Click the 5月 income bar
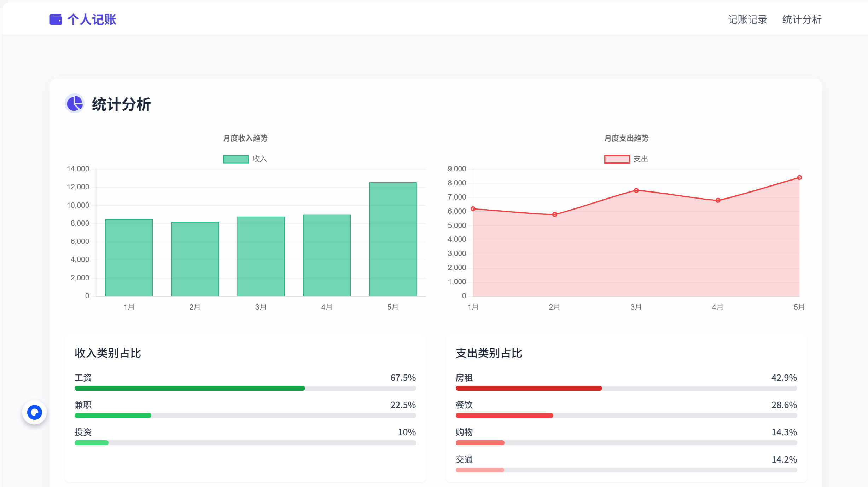868x487 pixels. [x=393, y=239]
